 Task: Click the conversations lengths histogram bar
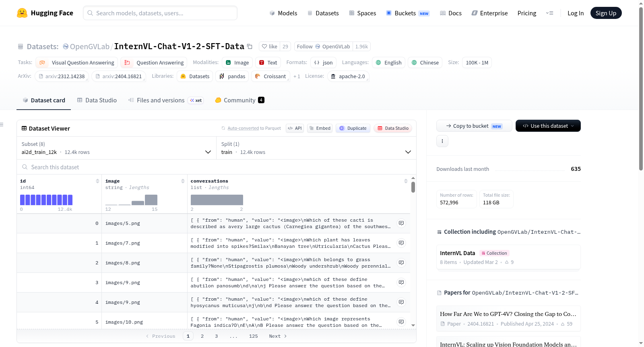pyautogui.click(x=217, y=200)
